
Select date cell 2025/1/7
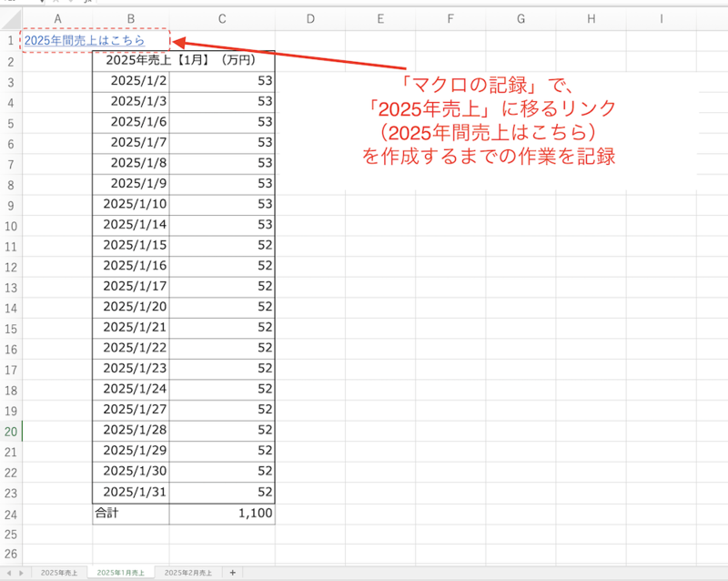point(131,143)
